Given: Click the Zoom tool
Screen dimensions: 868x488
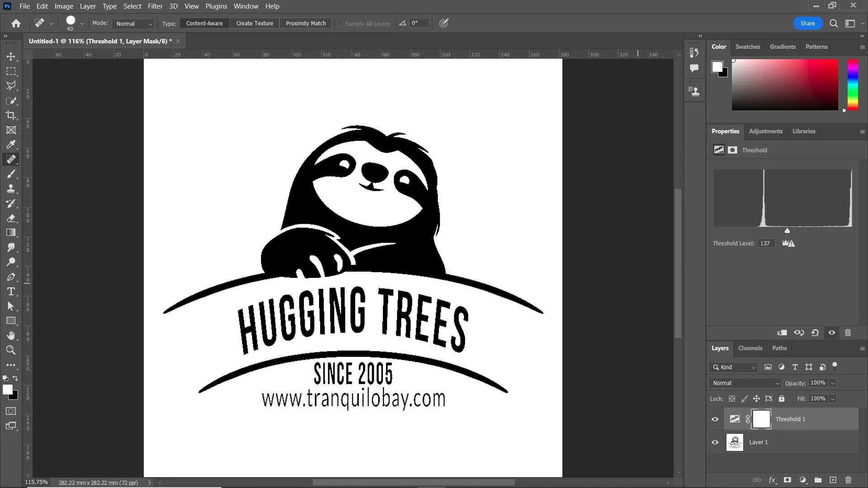Looking at the screenshot, I should click(11, 350).
